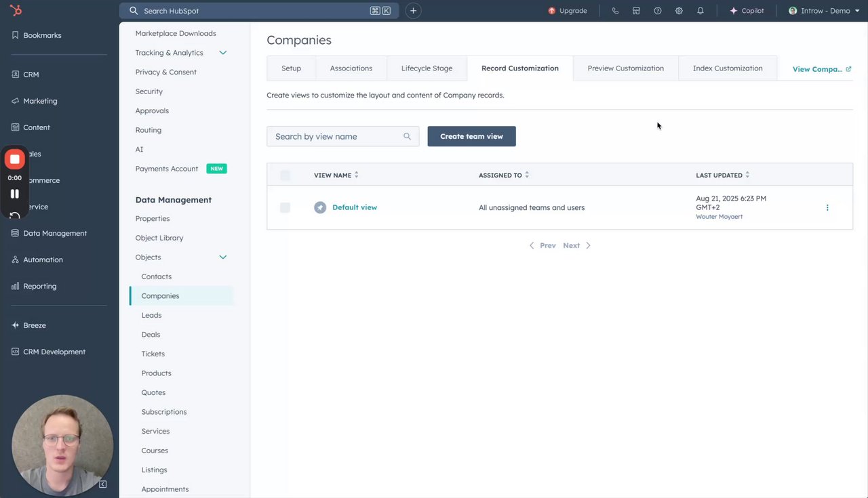The width and height of the screenshot is (868, 498).
Task: Open the Help question mark icon
Action: (x=658, y=11)
